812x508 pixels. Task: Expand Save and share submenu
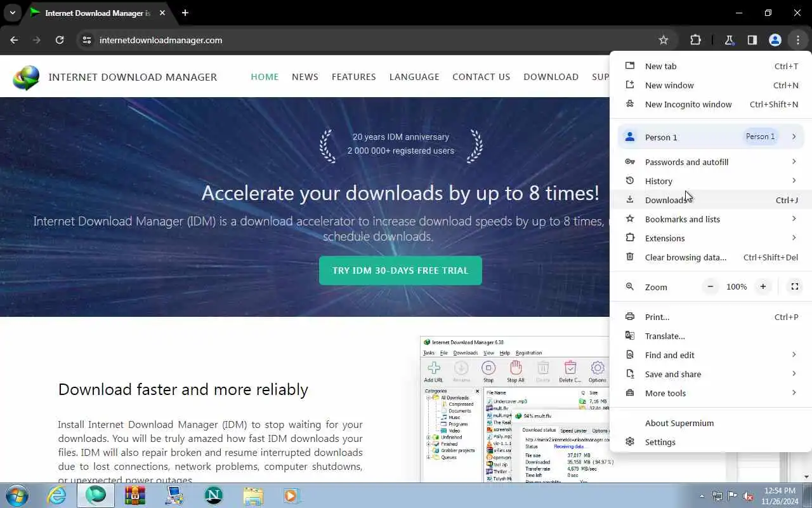tap(710, 374)
